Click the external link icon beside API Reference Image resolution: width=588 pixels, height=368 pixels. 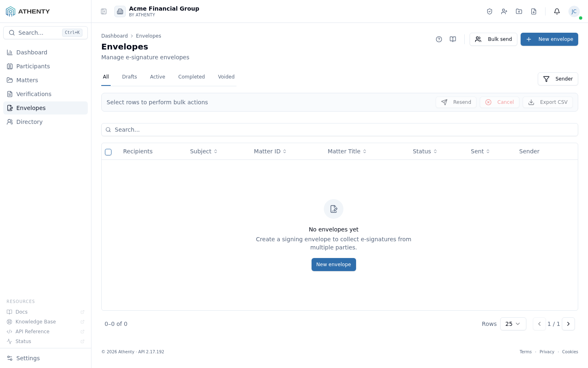82,332
